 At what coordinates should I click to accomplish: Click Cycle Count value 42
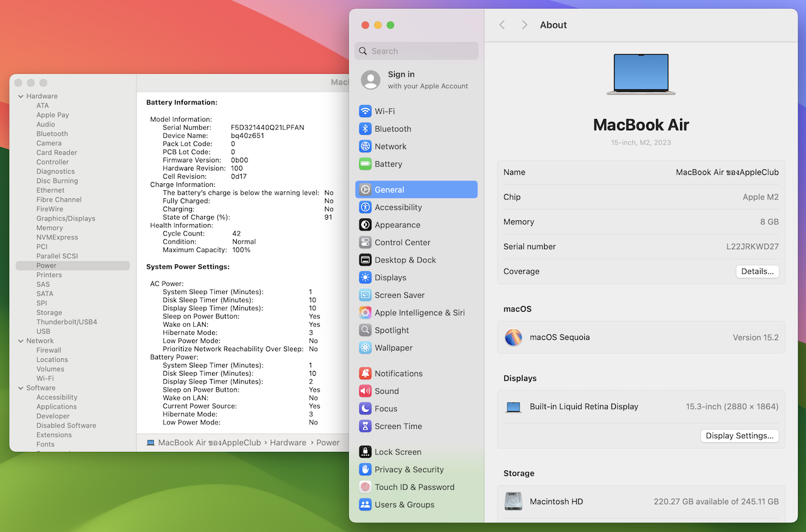(236, 234)
